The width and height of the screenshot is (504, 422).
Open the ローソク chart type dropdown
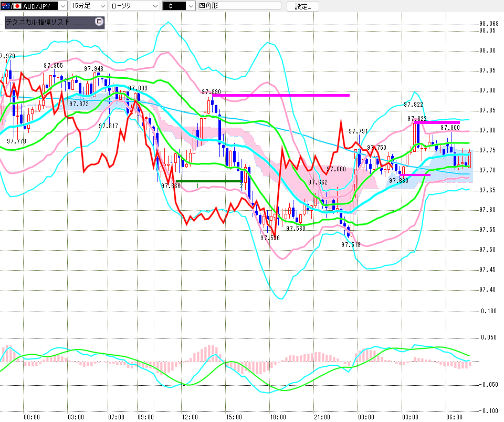[x=154, y=6]
